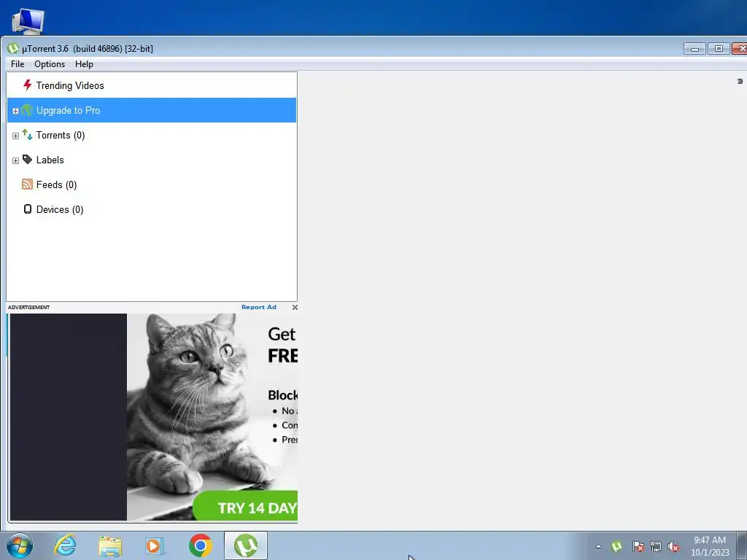The width and height of the screenshot is (747, 560).
Task: Click the orange RSS Feeds icon
Action: coord(27,184)
